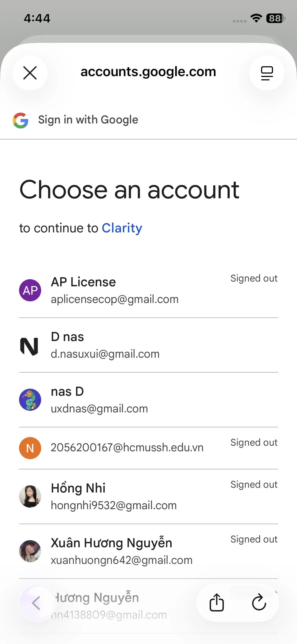Tap the accounts.google.com address title
The height and width of the screenshot is (644, 297).
pyautogui.click(x=148, y=72)
